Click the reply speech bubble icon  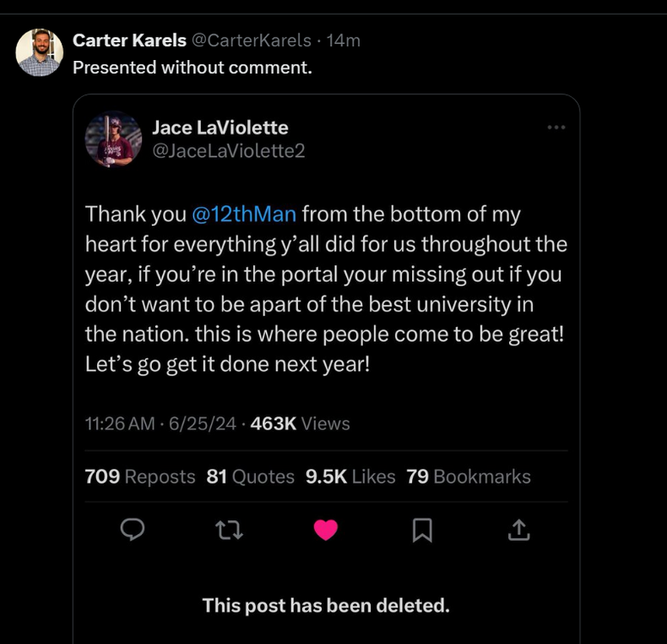131,531
